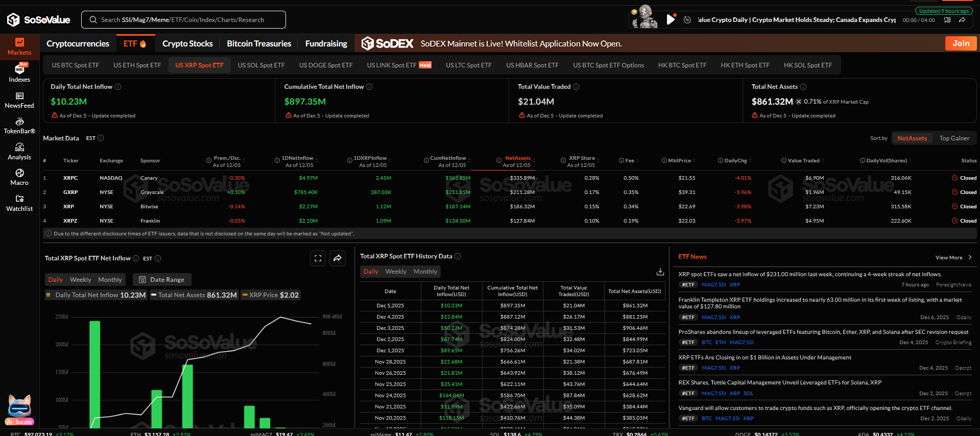Open the NewsFeed sidebar section
980x436 pixels.
19,101
